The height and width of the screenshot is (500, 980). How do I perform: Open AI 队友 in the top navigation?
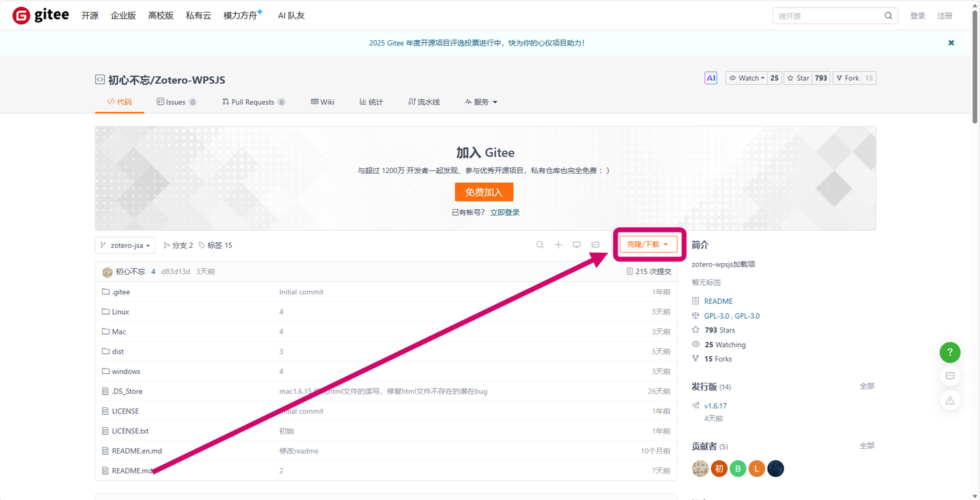click(x=291, y=16)
